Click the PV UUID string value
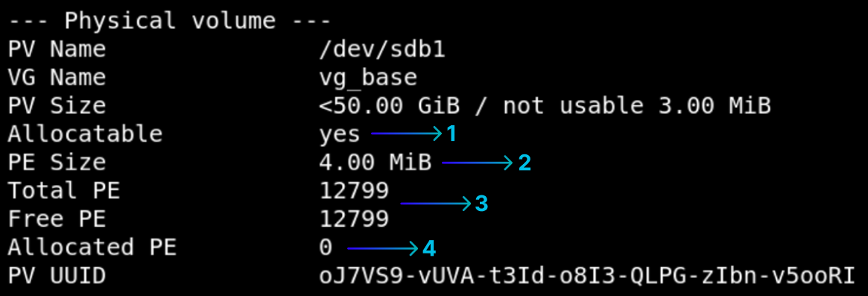 tap(587, 275)
